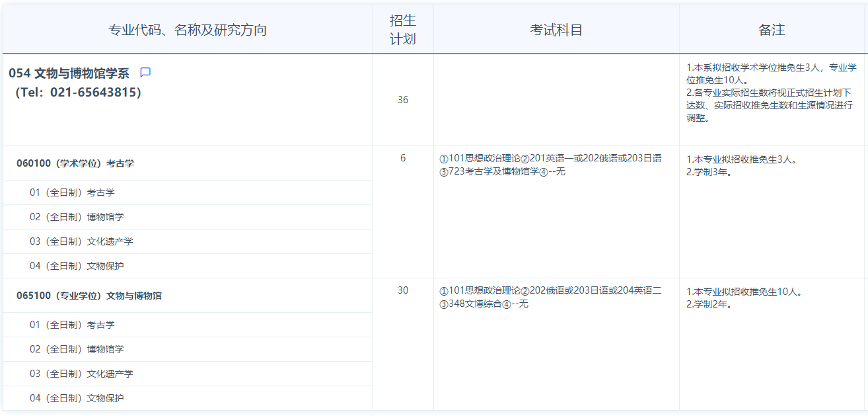Open the 065100（专业学位）文物与博物馆 major row
This screenshot has height=416, width=868.
(x=89, y=296)
